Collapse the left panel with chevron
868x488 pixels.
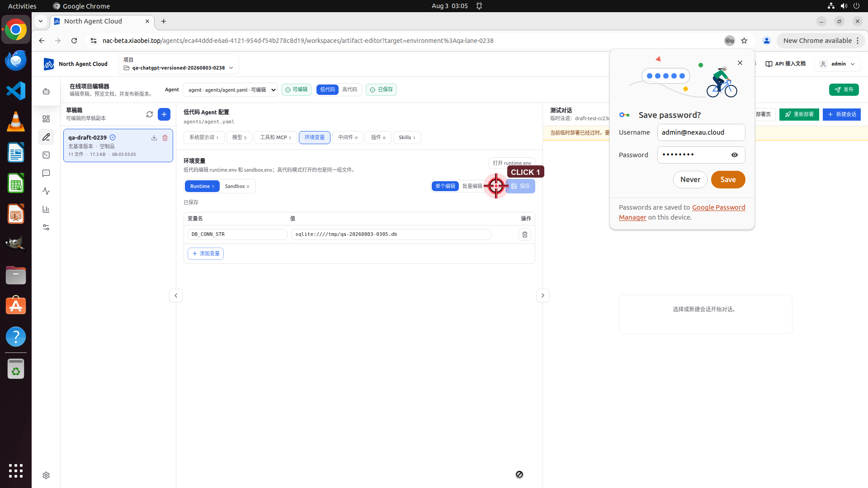(x=176, y=296)
